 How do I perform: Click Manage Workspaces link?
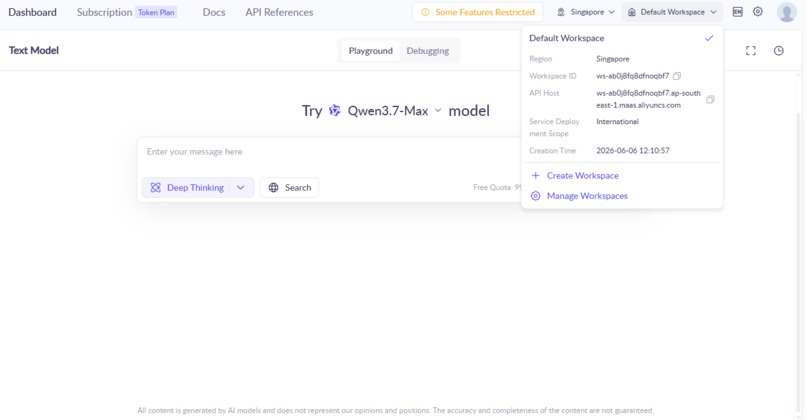point(587,196)
